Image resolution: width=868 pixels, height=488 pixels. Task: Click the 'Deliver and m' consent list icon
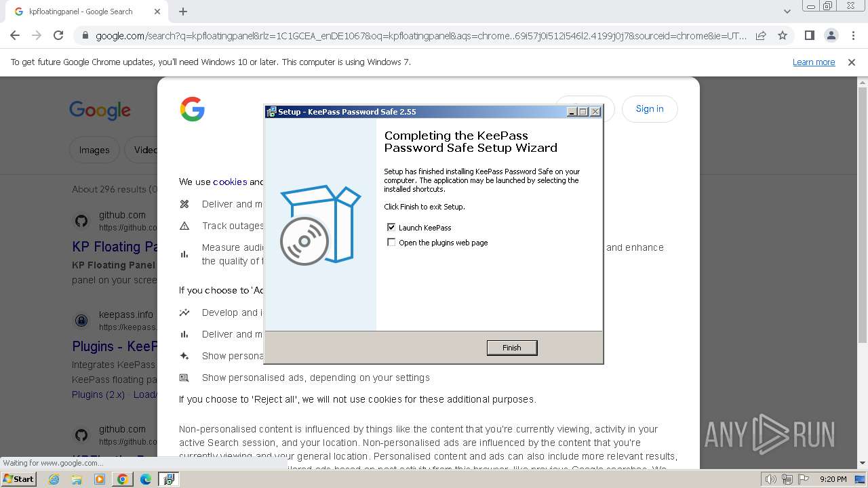click(x=184, y=204)
